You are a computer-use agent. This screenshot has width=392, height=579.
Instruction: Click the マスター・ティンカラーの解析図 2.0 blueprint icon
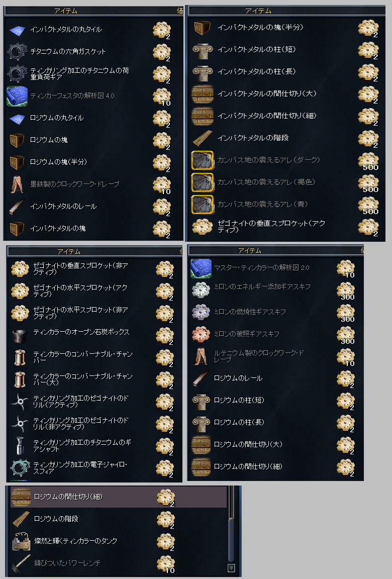[x=201, y=268]
